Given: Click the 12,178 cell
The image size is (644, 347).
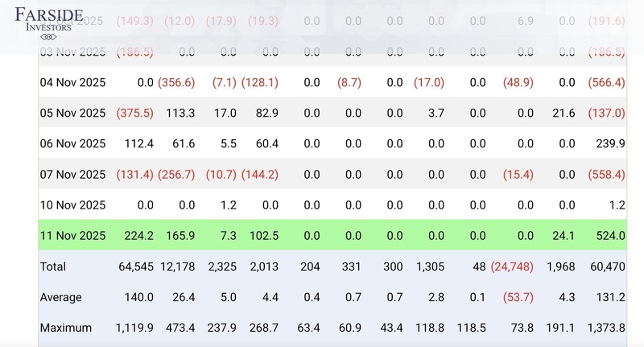Looking at the screenshot, I should click(177, 267).
